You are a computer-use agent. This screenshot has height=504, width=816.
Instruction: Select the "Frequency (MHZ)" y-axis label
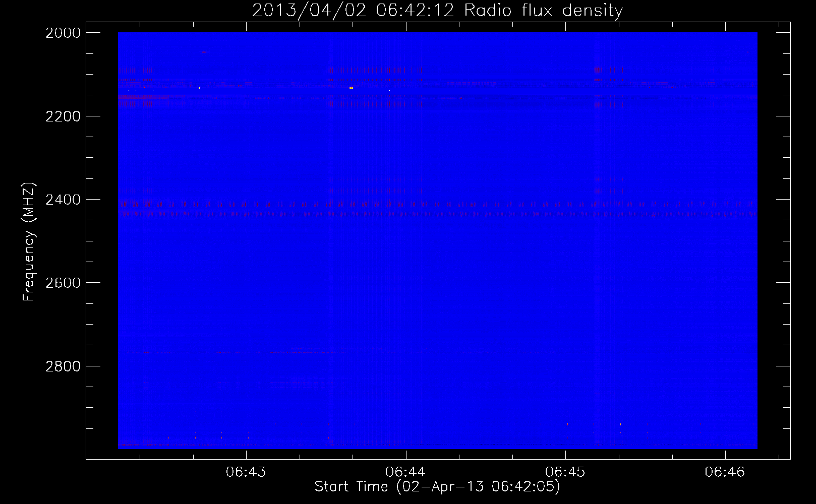click(29, 242)
